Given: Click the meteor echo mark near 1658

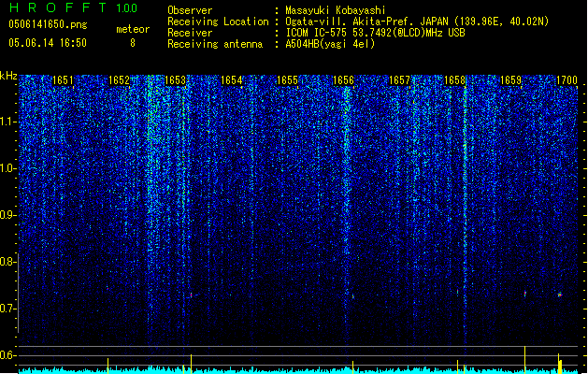Looking at the screenshot, I should click(457, 292).
